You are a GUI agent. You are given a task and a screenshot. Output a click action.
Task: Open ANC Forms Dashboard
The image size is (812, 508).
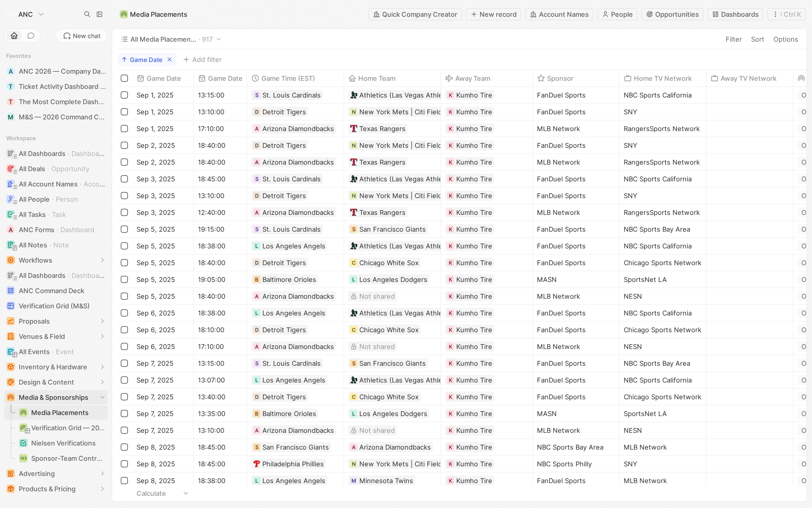click(x=56, y=230)
